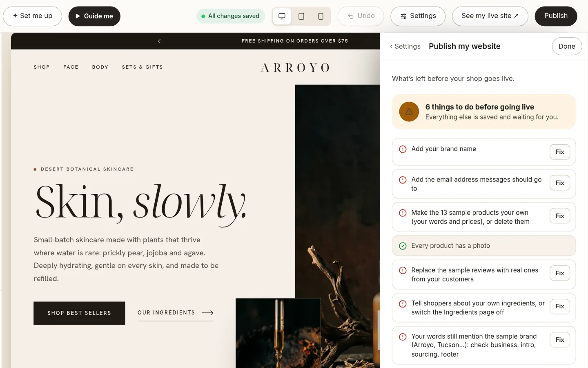This screenshot has width=588, height=368.
Task: Open See my live site link
Action: click(490, 16)
